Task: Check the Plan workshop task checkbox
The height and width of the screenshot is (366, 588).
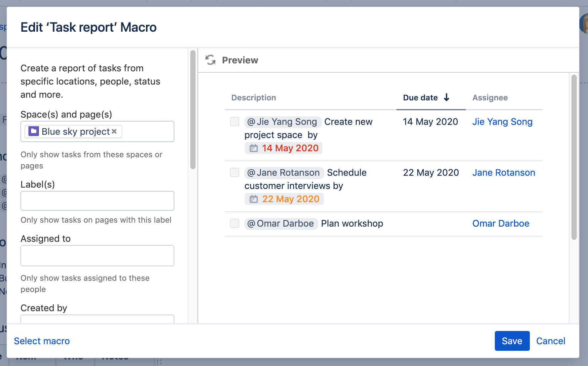Action: pyautogui.click(x=235, y=223)
